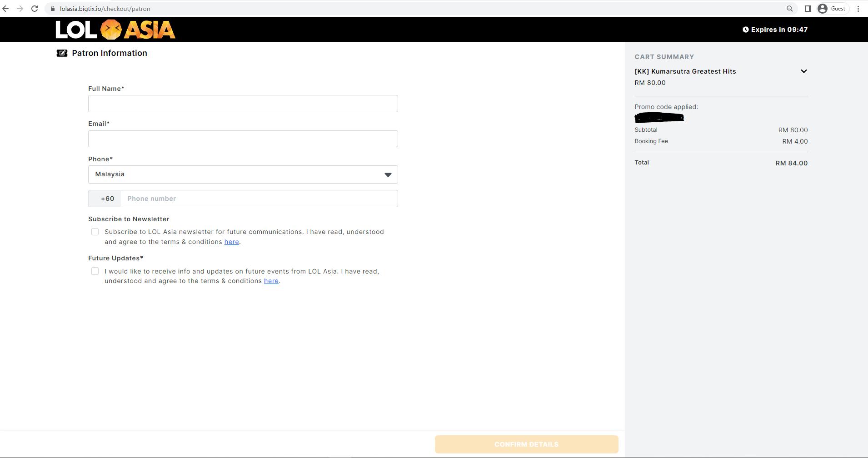This screenshot has height=458, width=868.
Task: Expand the Kumarsutra Greatest Hits cart item
Action: pos(803,71)
